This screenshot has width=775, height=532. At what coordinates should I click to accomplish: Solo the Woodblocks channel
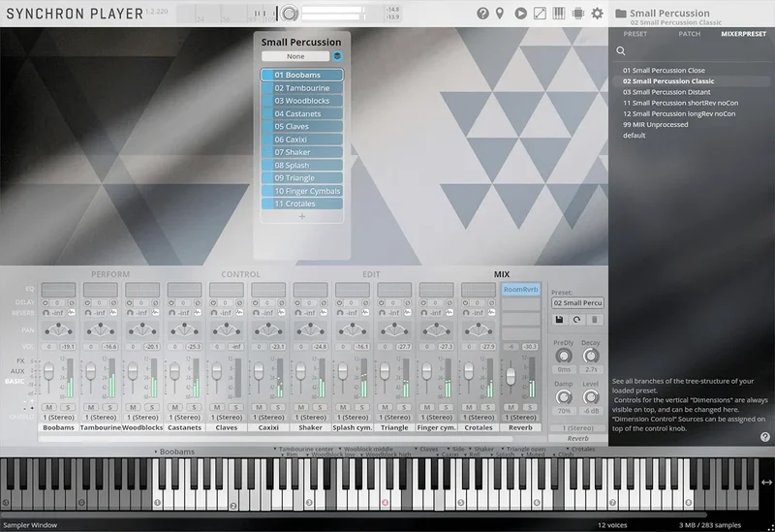click(152, 407)
